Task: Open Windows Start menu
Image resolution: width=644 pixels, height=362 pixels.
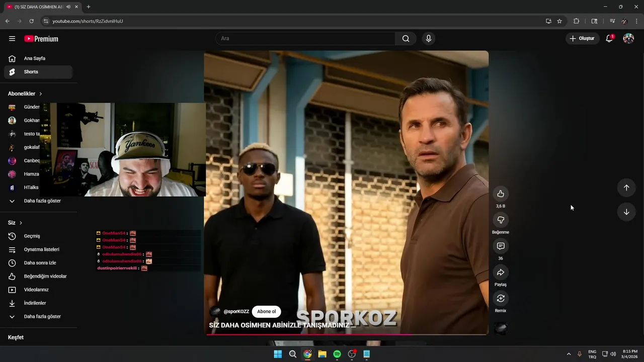Action: point(278,354)
